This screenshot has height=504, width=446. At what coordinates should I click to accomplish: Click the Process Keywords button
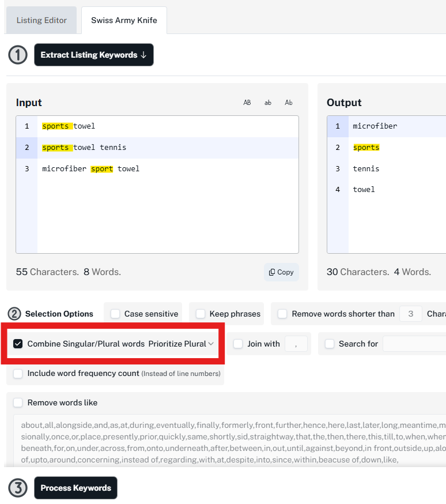coord(75,488)
